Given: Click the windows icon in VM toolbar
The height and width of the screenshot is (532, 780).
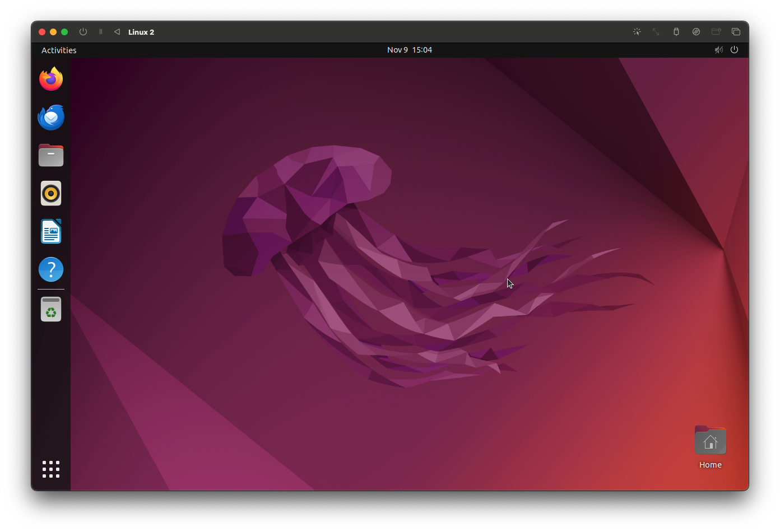Looking at the screenshot, I should coord(736,32).
